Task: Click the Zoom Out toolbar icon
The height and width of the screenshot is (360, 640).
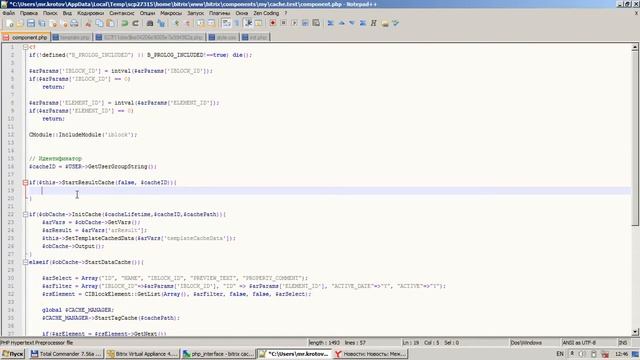Action: (x=187, y=24)
